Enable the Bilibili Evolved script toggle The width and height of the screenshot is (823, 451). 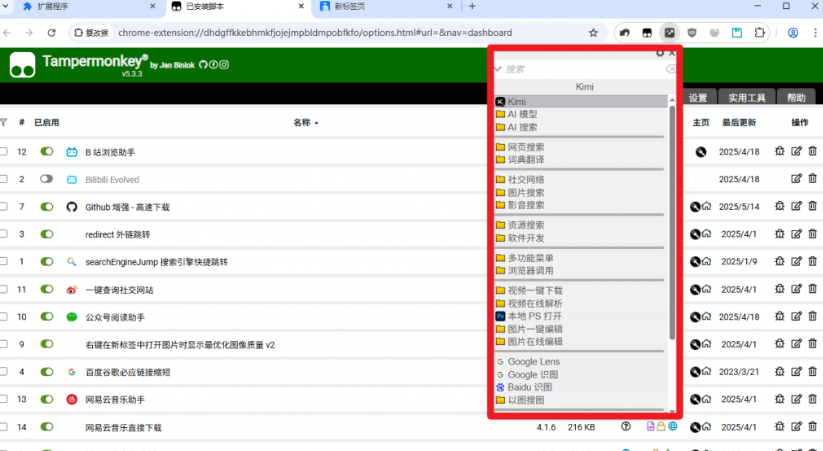pos(46,179)
